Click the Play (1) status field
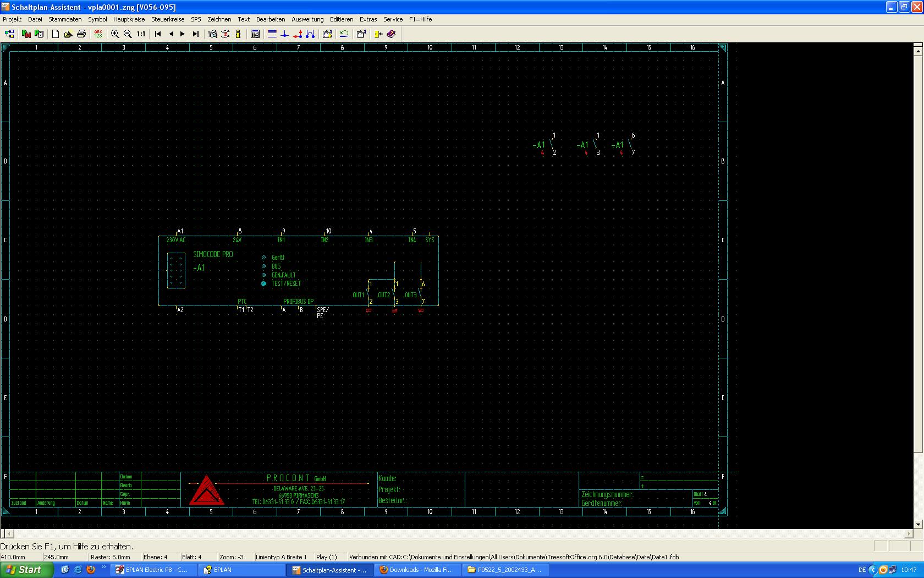 [x=331, y=557]
